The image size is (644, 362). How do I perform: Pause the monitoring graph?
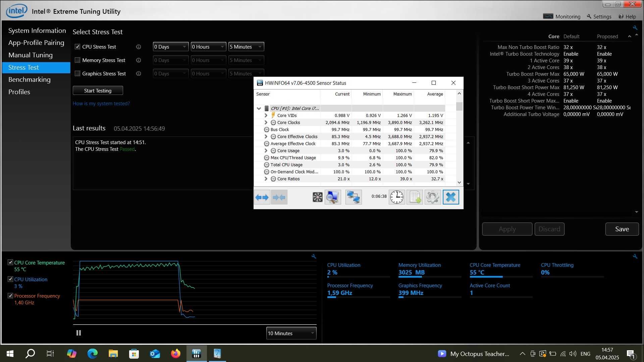coord(78,333)
